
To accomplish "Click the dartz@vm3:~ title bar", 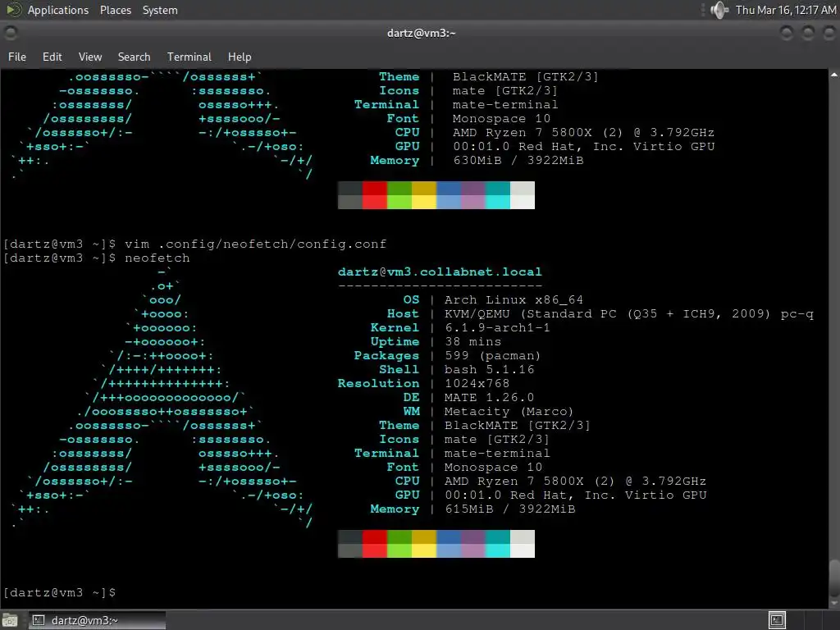I will [421, 33].
